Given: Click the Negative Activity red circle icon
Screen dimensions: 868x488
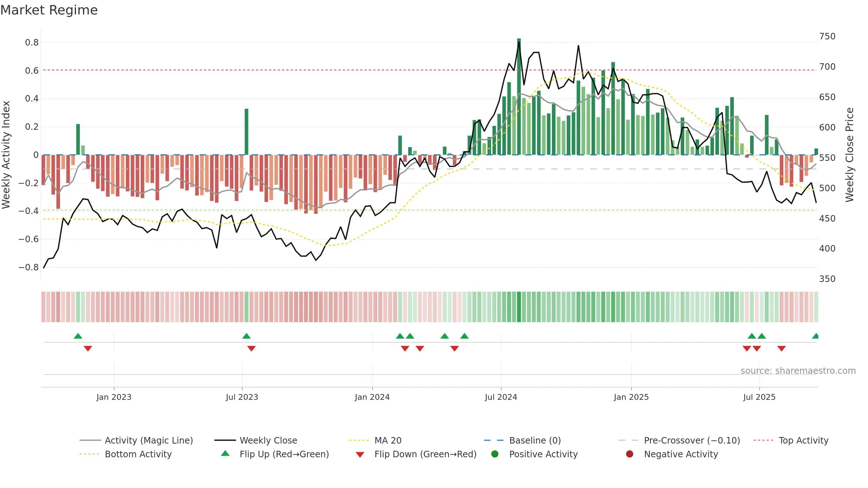Looking at the screenshot, I should click(630, 454).
